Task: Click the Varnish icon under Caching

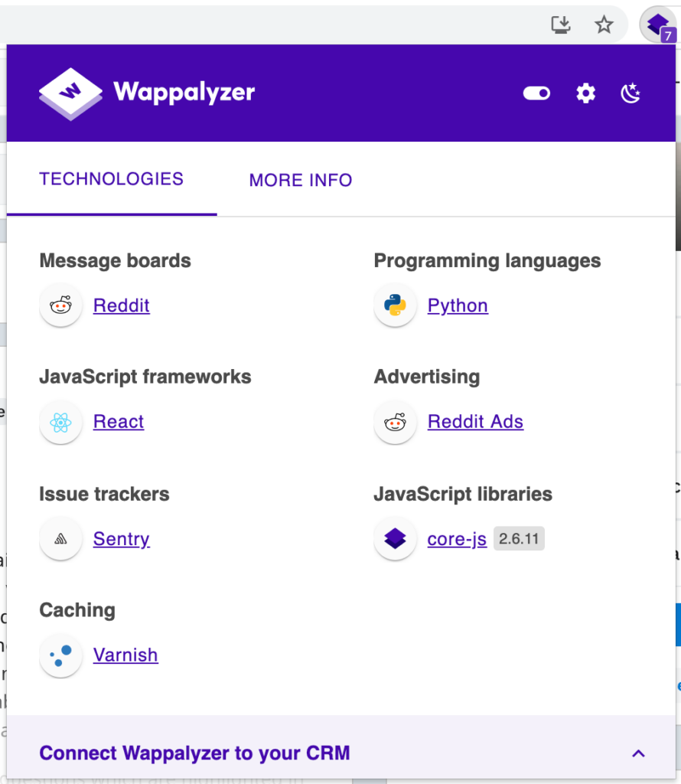Action: point(60,655)
